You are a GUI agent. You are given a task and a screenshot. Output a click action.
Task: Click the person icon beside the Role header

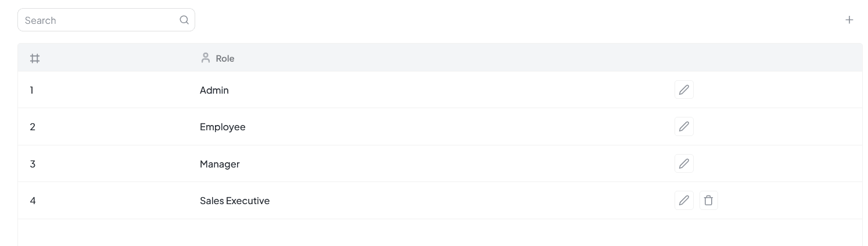(205, 58)
